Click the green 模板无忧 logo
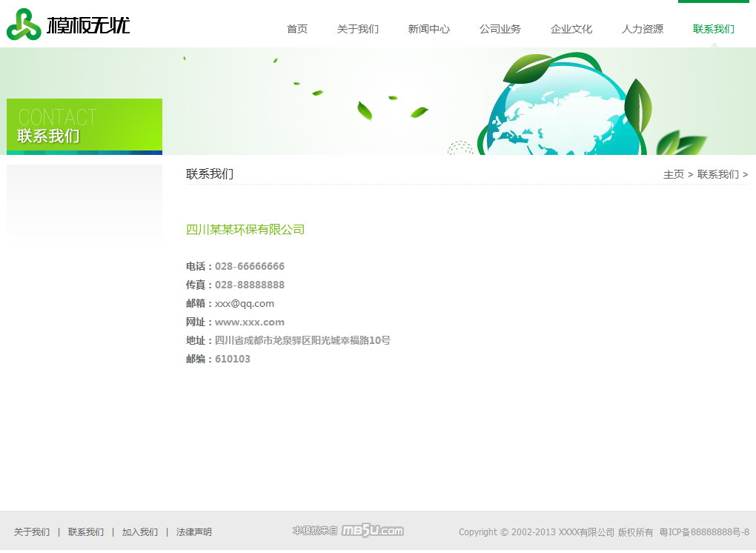This screenshot has height=553, width=756. coord(68,26)
